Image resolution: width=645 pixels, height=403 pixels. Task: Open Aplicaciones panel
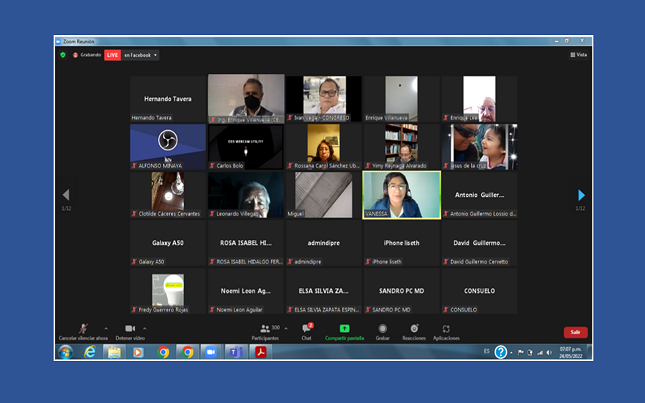tap(446, 332)
